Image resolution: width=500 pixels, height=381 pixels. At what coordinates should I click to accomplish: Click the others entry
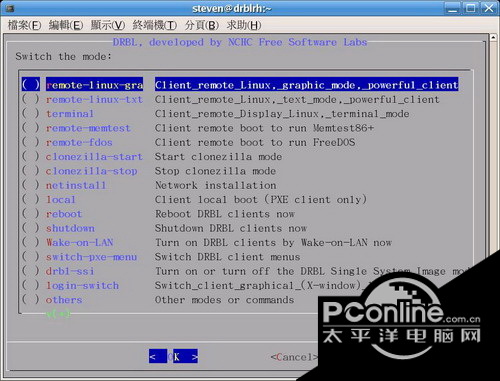(x=64, y=300)
